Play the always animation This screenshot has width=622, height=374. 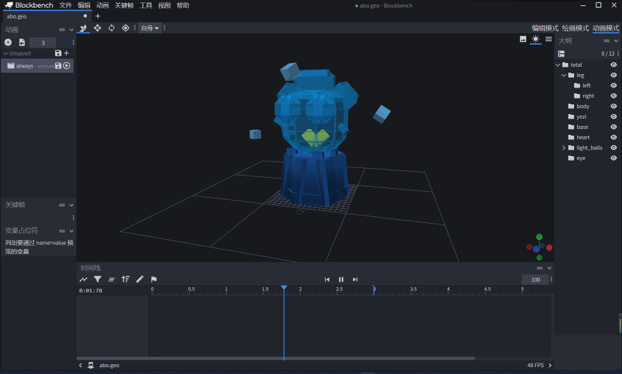point(67,66)
